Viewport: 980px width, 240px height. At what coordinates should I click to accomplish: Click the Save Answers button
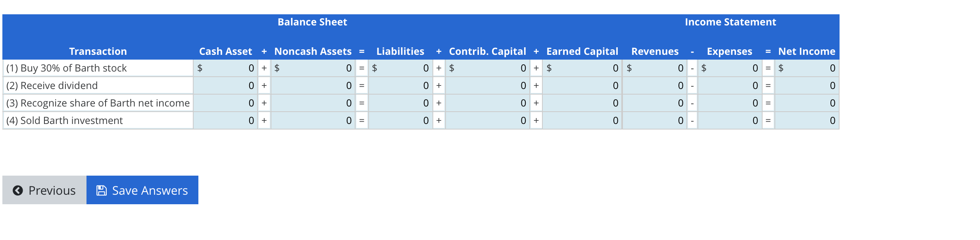142,190
